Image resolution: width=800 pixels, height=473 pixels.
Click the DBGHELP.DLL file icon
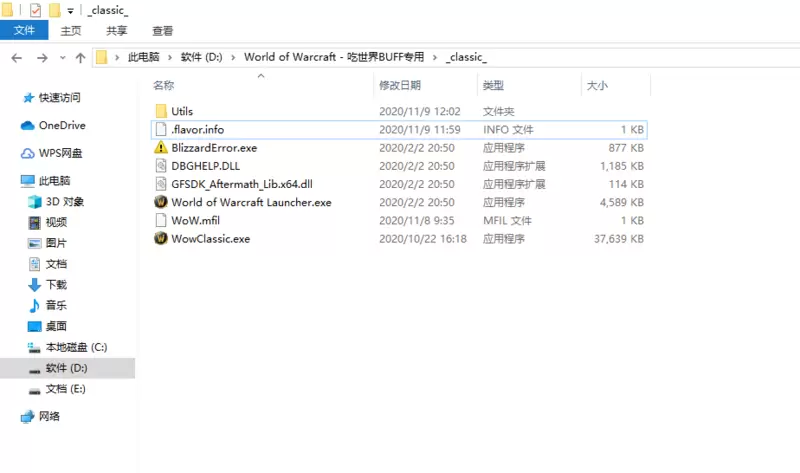pyautogui.click(x=161, y=166)
